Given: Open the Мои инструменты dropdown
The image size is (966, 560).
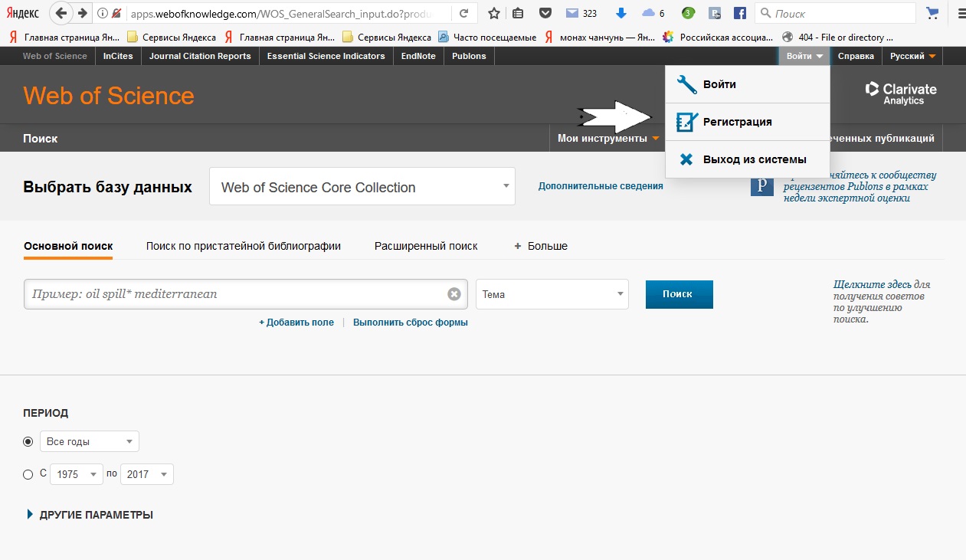Looking at the screenshot, I should [608, 139].
